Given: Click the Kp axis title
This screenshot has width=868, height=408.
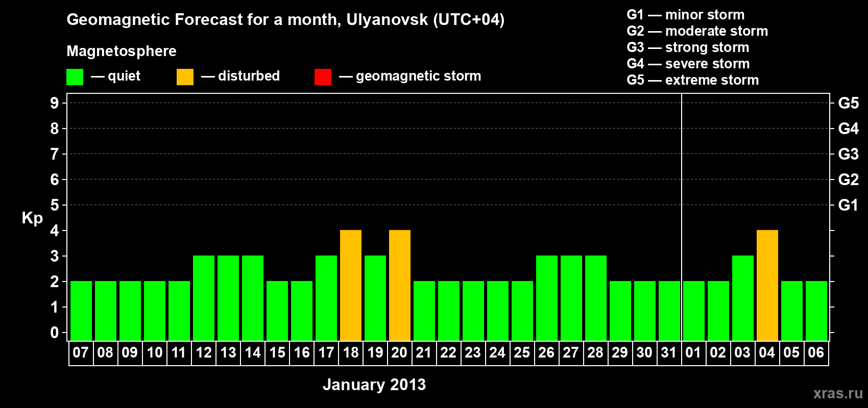Looking at the screenshot, I should pos(32,218).
